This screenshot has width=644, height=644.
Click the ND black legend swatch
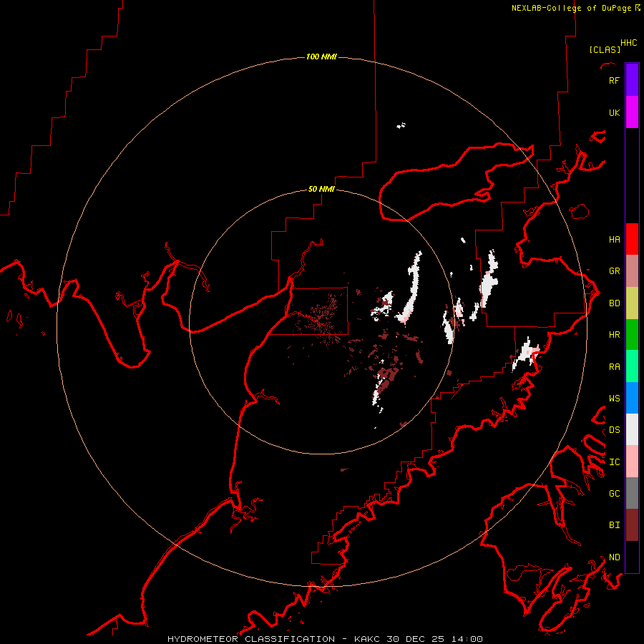(632, 557)
